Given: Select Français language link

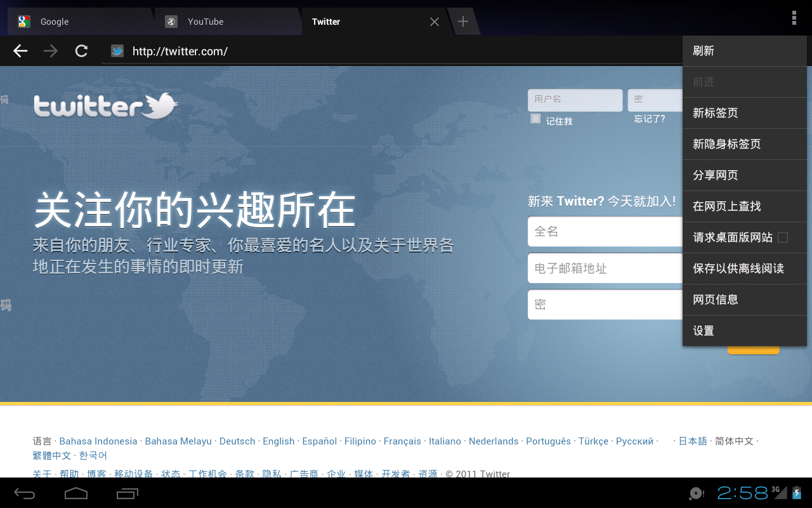Looking at the screenshot, I should pyautogui.click(x=402, y=441).
